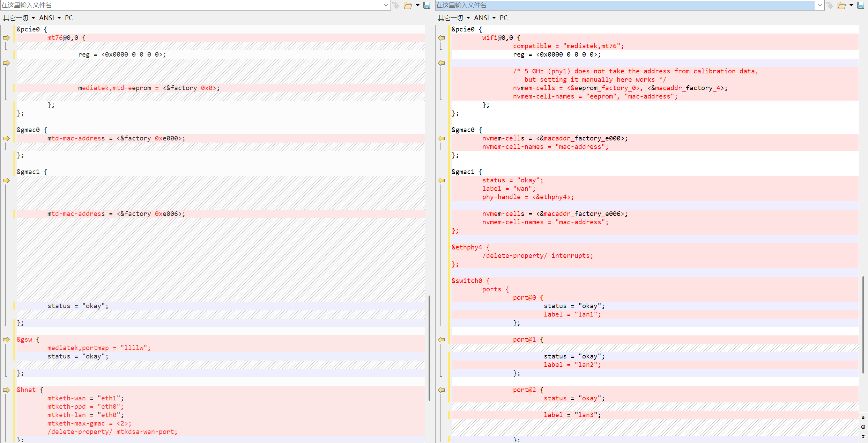
Task: Click left pane line 'mtd-mac-address = <&factory 0xe006>;'
Action: pos(116,214)
